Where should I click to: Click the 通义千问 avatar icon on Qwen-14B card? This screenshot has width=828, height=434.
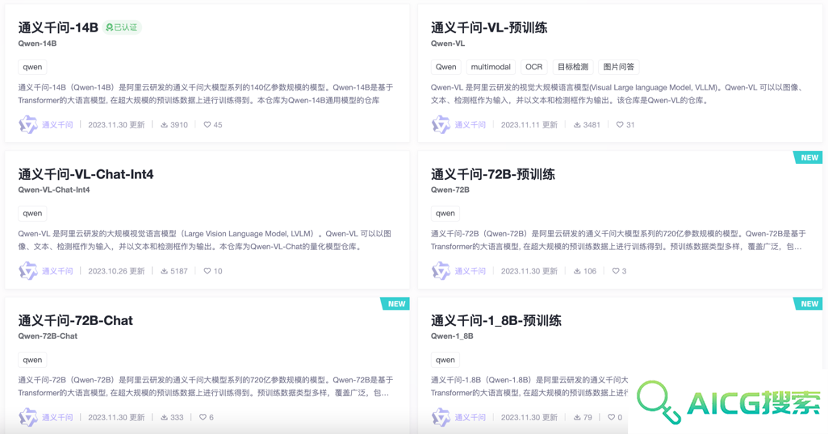click(x=28, y=125)
